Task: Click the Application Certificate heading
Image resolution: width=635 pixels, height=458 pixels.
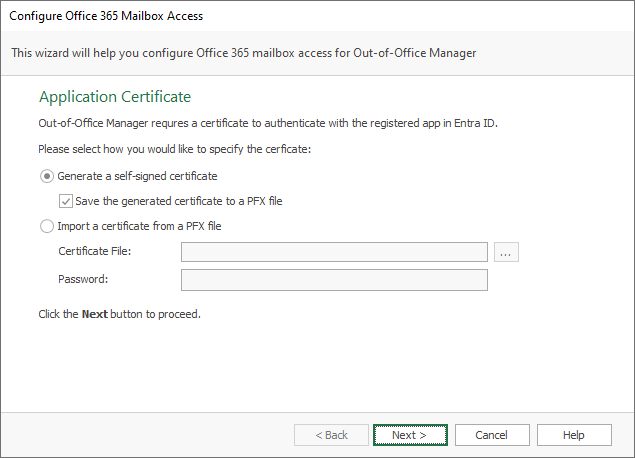Action: pyautogui.click(x=115, y=97)
